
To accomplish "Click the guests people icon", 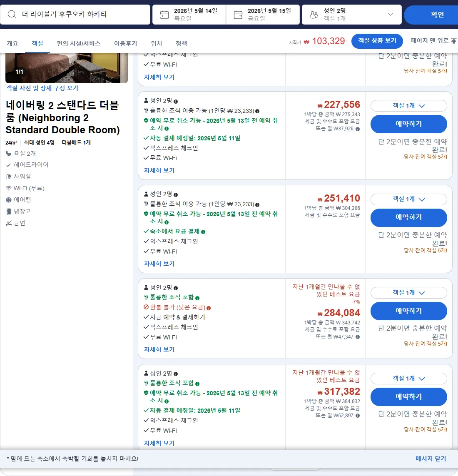I will (314, 15).
